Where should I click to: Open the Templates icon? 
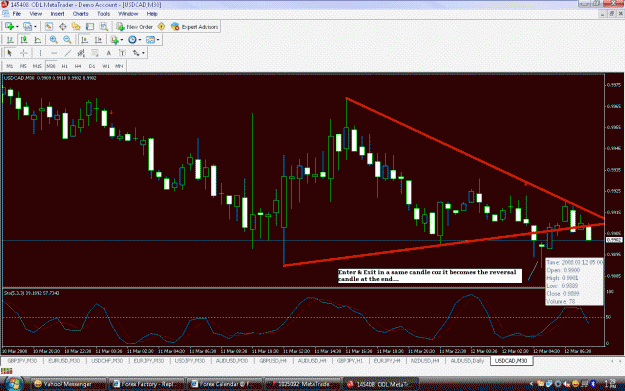[x=150, y=40]
